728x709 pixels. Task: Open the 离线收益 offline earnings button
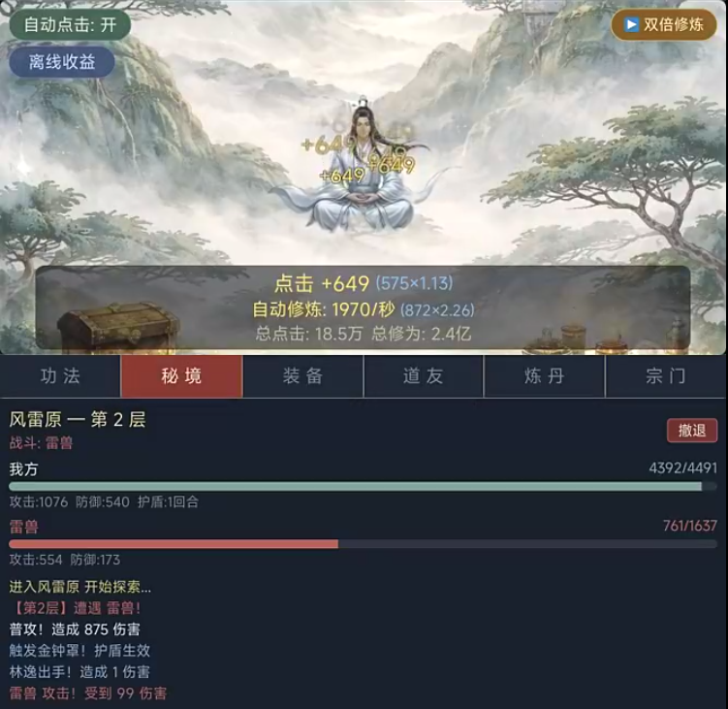[62, 62]
